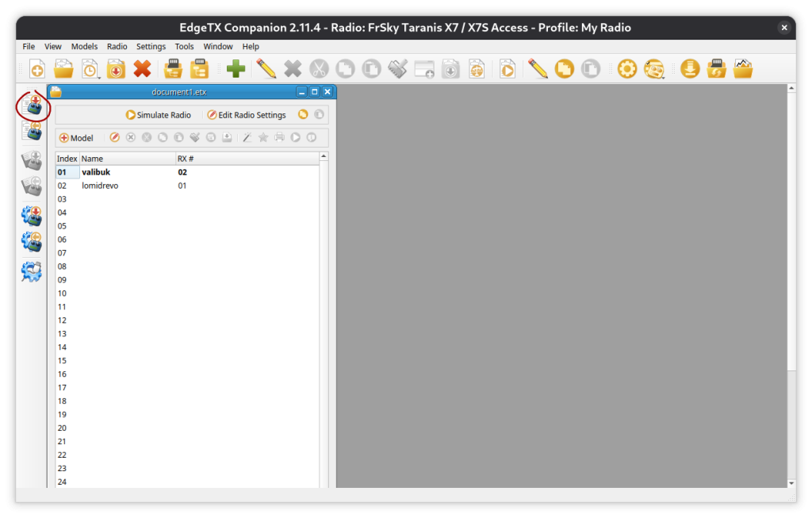Open settings with the orange gear icon
Screen dimensions: 812x518
pyautogui.click(x=627, y=69)
